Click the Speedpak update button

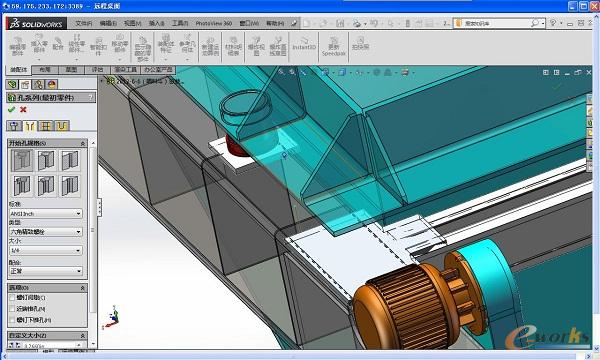coord(334,46)
